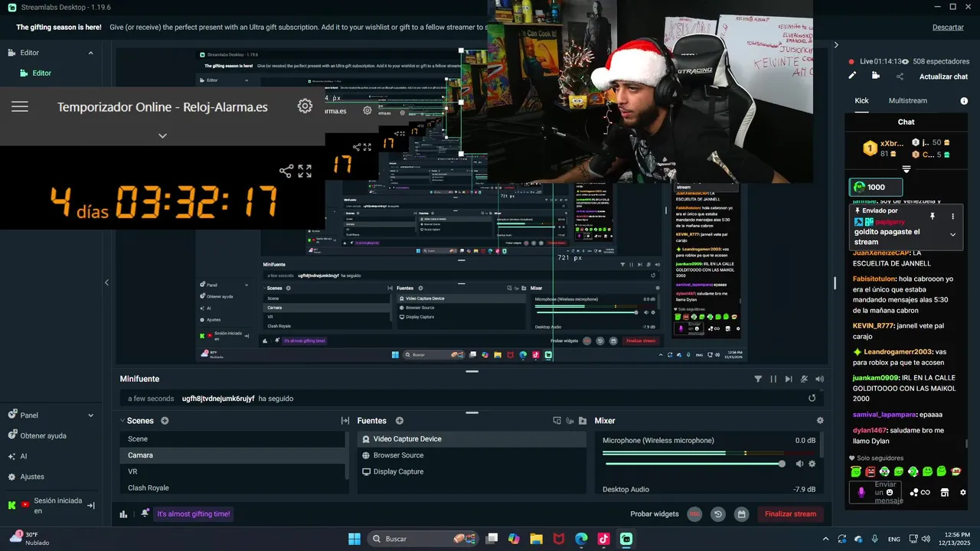Open the bar chart stats icon
This screenshot has height=551, width=980.
(123, 514)
